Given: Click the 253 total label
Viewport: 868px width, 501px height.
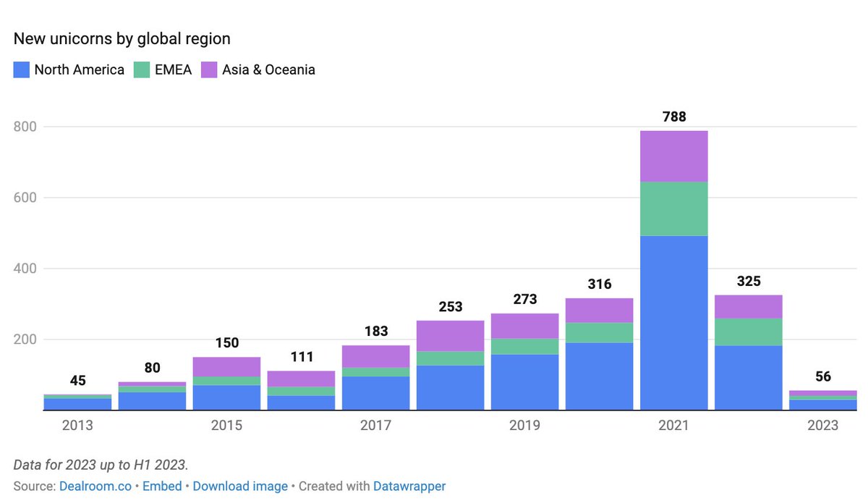Looking at the screenshot, I should point(451,307).
